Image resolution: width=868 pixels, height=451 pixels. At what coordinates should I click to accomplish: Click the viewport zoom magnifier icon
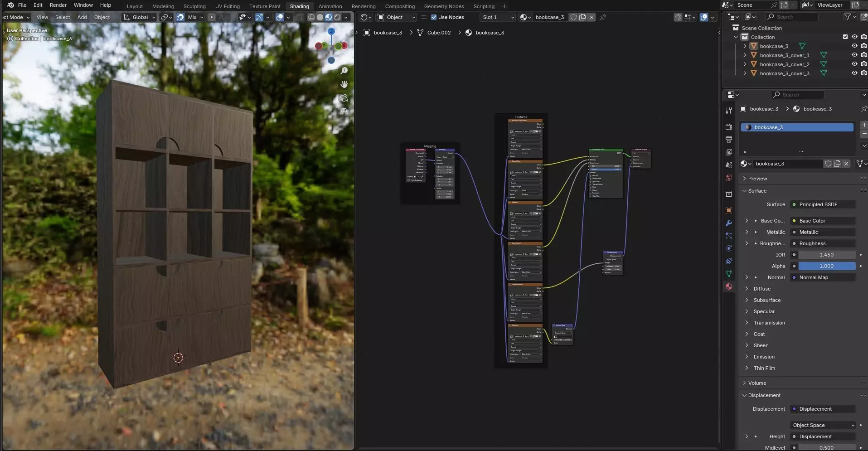344,71
